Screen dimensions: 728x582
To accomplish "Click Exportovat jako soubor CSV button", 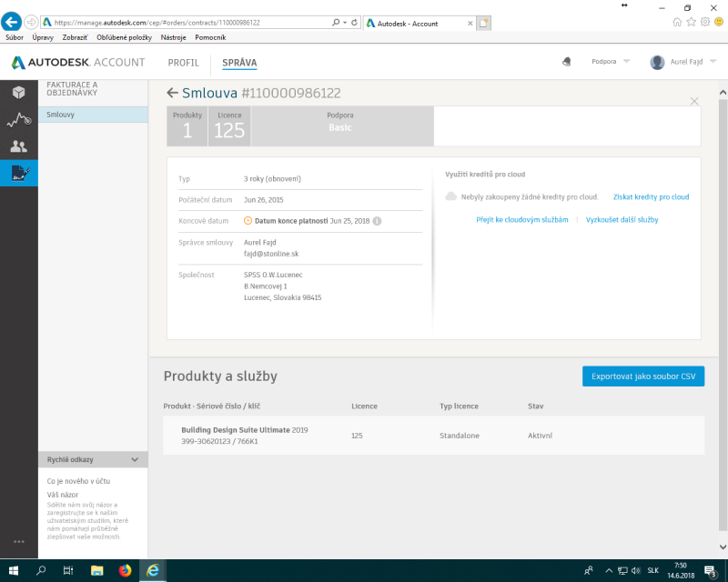I will 642,376.
